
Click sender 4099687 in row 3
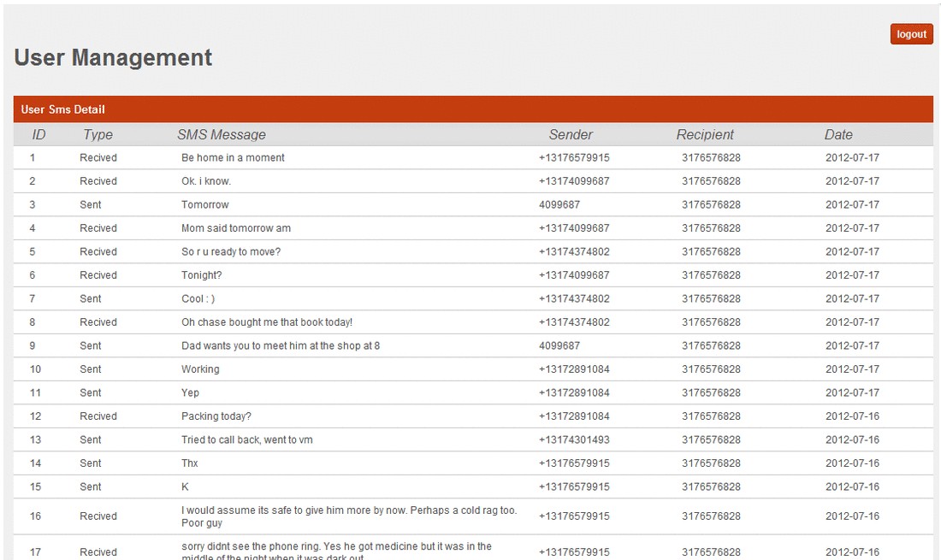(x=559, y=204)
